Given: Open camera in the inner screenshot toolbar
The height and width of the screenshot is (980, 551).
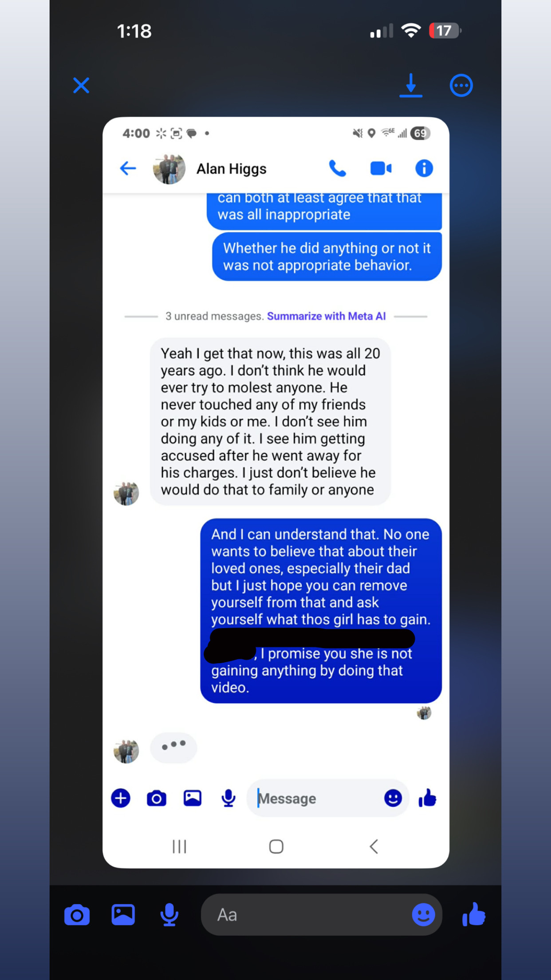Looking at the screenshot, I should 157,798.
